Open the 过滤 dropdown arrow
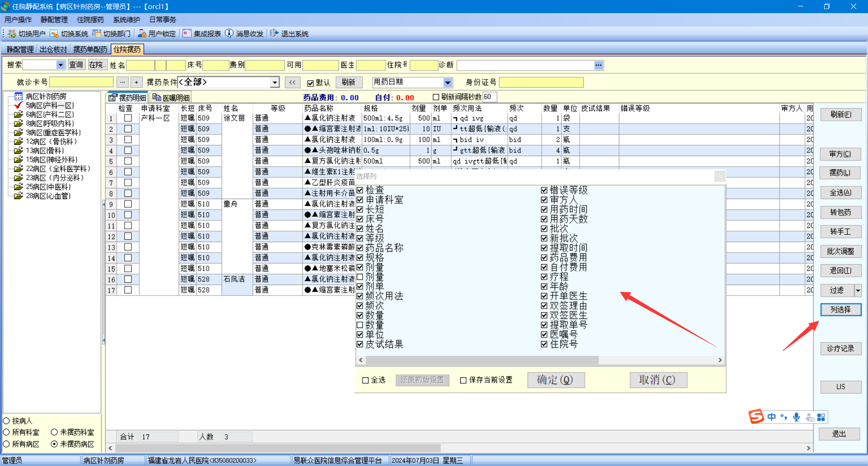 858,290
